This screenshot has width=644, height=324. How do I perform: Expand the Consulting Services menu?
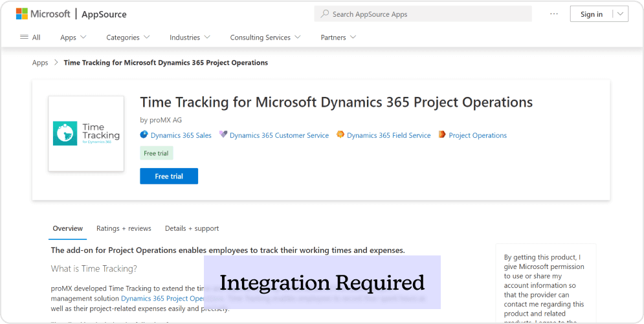[x=265, y=38]
